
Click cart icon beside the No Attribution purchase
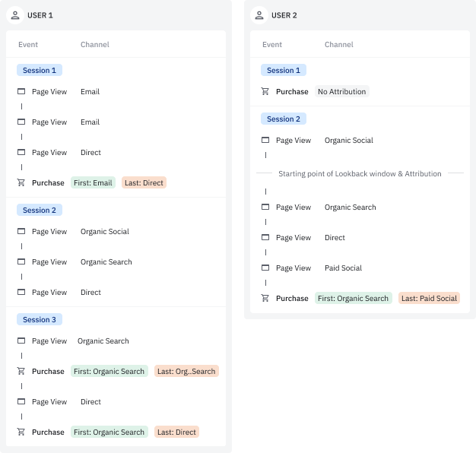265,92
